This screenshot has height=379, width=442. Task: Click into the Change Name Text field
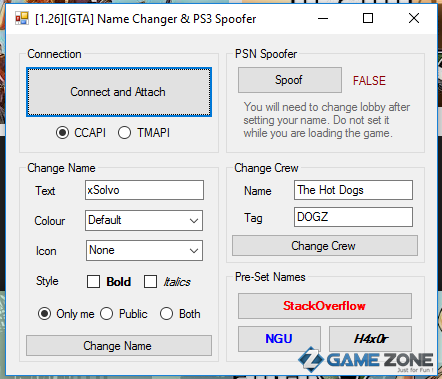point(144,190)
